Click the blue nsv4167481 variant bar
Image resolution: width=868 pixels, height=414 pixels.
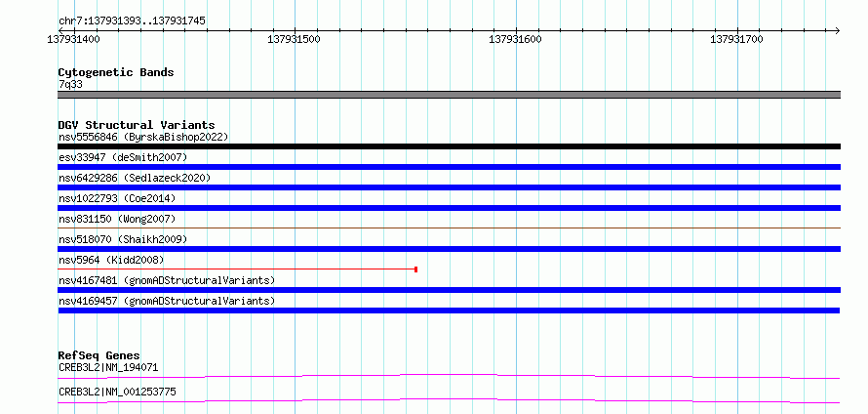[449, 290]
